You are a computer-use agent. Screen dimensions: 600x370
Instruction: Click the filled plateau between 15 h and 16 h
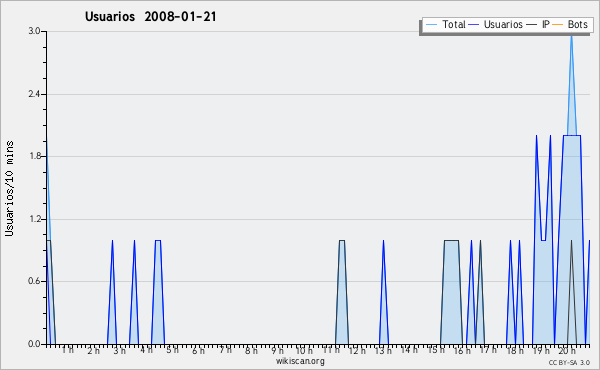click(452, 291)
